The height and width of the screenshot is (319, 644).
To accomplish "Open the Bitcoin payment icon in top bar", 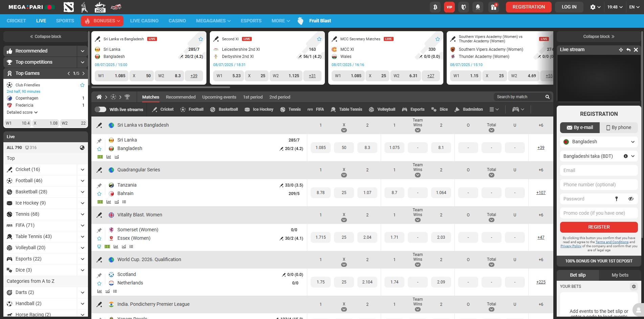I will coord(435,7).
